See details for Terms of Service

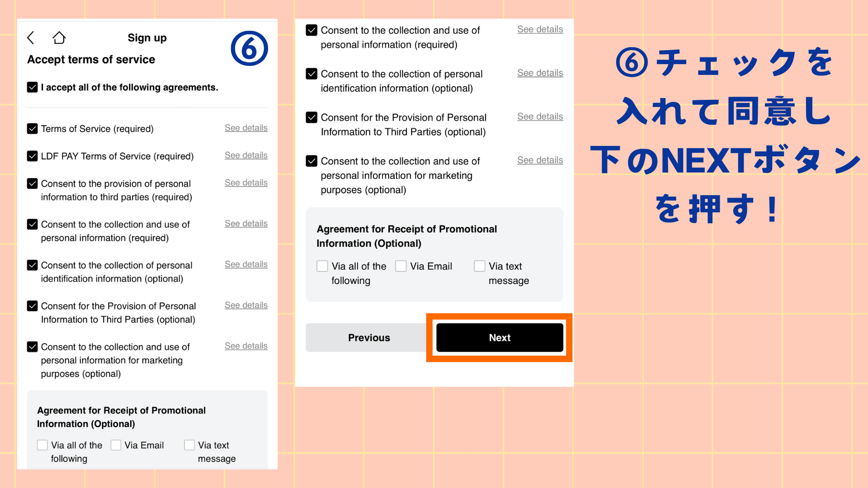tap(246, 127)
